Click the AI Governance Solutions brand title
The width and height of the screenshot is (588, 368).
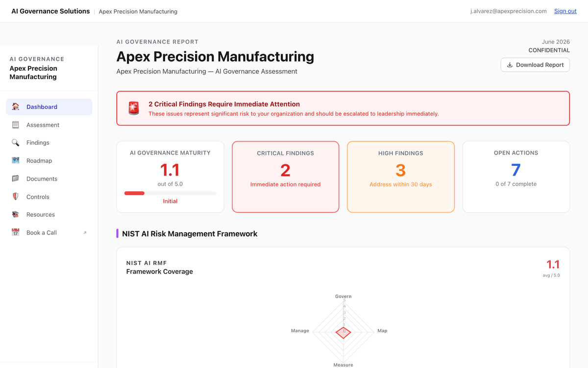pos(50,11)
